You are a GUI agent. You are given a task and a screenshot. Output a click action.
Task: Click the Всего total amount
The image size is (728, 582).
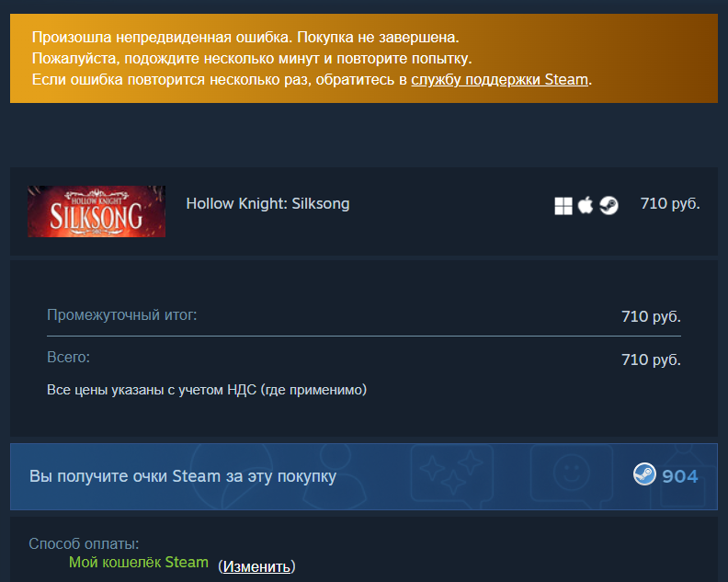[x=651, y=359]
